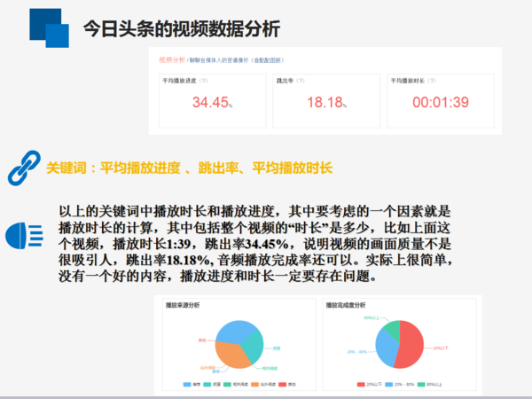
Task: Click the 34.45% average progress value
Action: click(x=213, y=102)
